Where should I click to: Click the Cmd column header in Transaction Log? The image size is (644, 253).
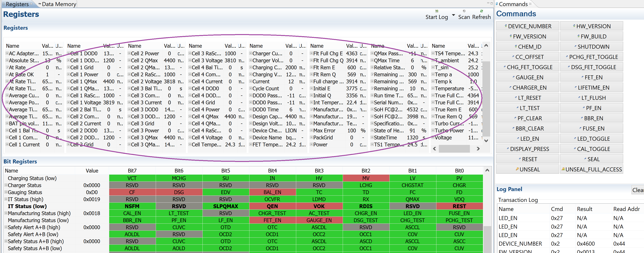tap(557, 209)
